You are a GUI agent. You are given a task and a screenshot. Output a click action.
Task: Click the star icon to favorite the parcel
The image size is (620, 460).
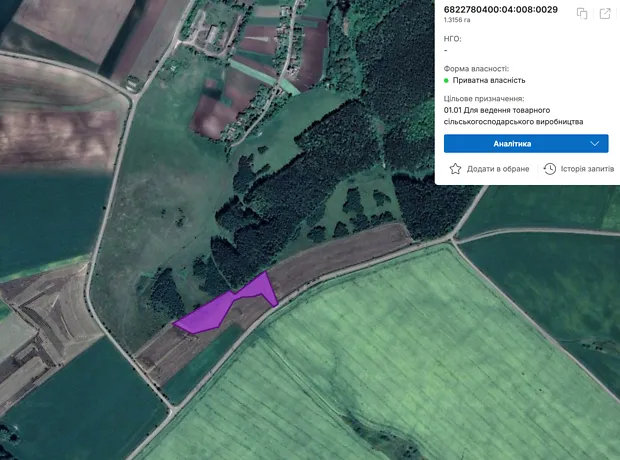[456, 169]
